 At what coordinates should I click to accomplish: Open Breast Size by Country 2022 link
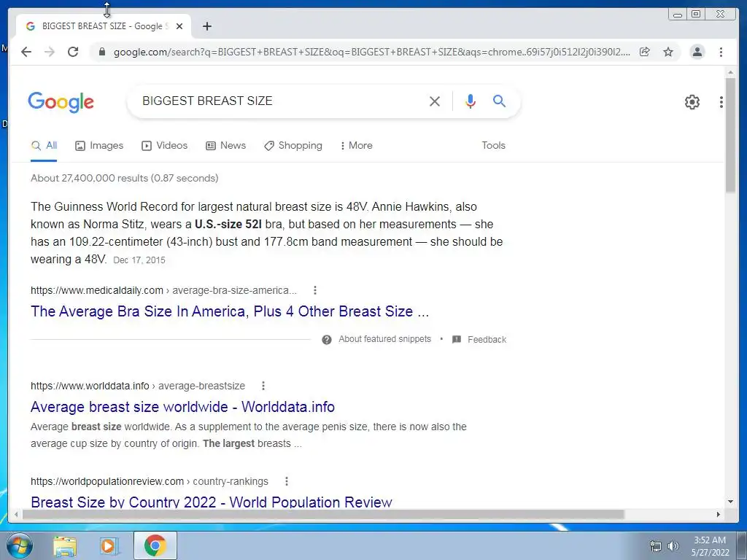[212, 502]
